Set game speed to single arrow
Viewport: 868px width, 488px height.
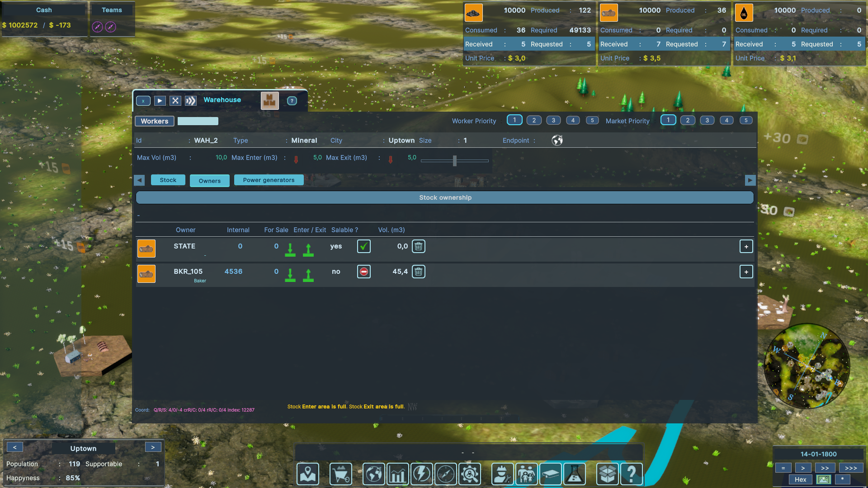[x=803, y=468]
